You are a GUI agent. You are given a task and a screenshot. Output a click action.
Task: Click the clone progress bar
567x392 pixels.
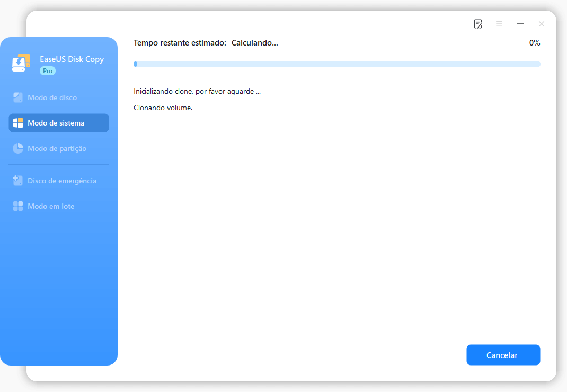[336, 64]
